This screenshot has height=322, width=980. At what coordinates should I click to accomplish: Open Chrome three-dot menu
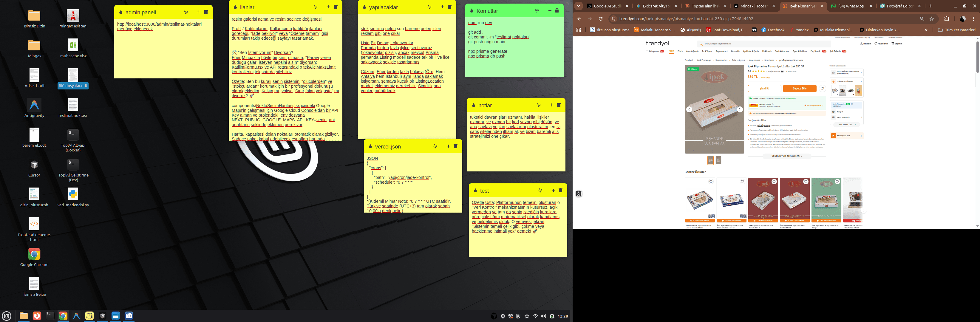coord(973,18)
